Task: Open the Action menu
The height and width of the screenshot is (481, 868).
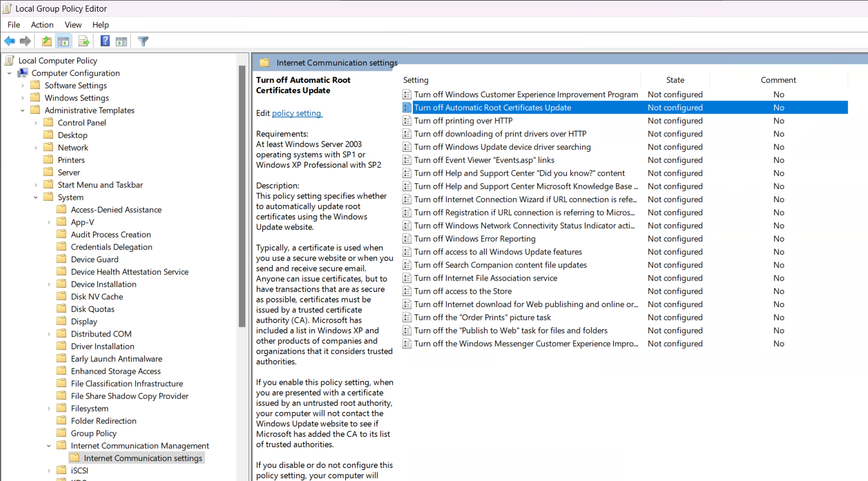Action: click(x=42, y=25)
